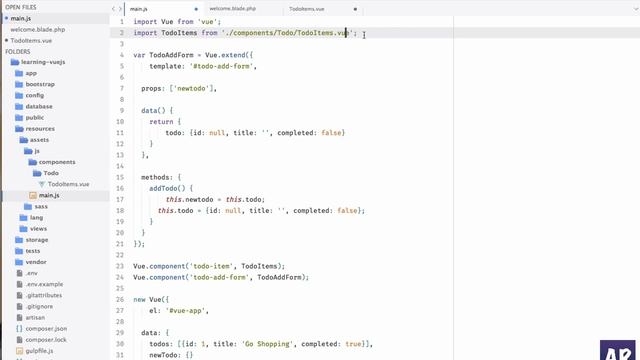
Task: Collapse the js folder
Action: (37, 151)
